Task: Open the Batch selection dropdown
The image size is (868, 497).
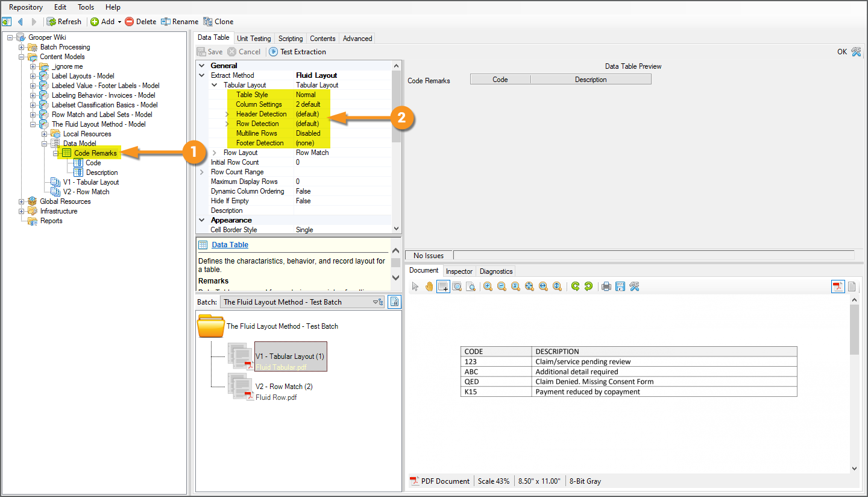Action: [x=377, y=302]
